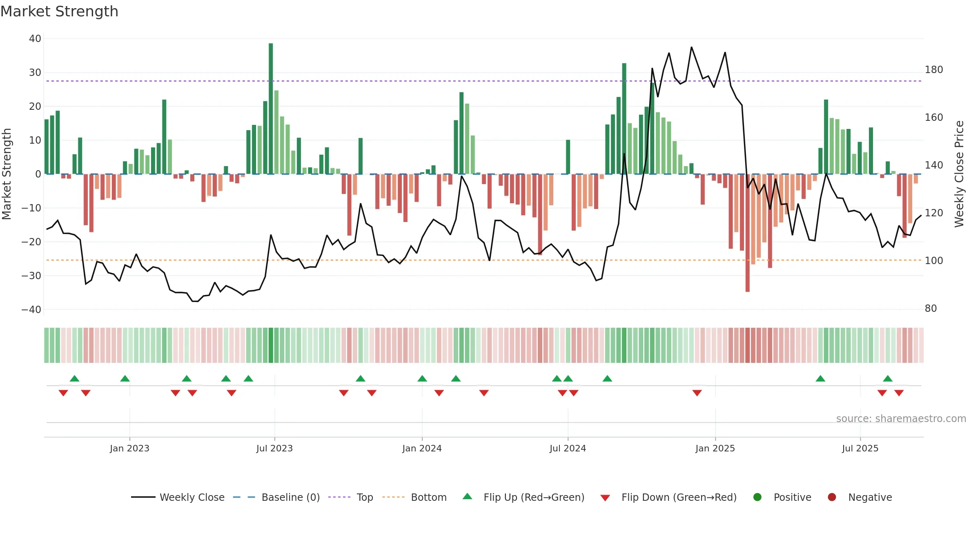Click the 180 value on the price axis
This screenshot has width=980, height=551.
[934, 70]
